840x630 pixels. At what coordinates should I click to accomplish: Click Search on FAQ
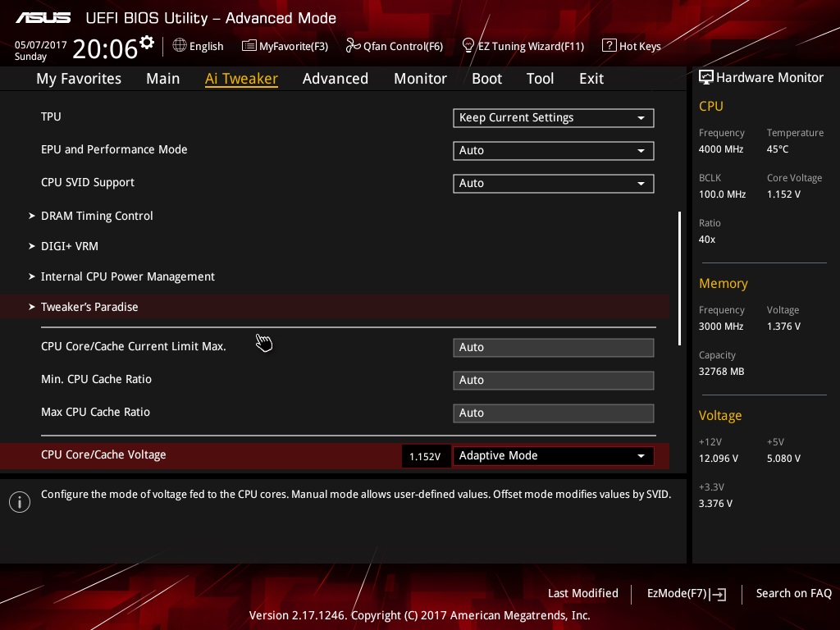point(794,594)
